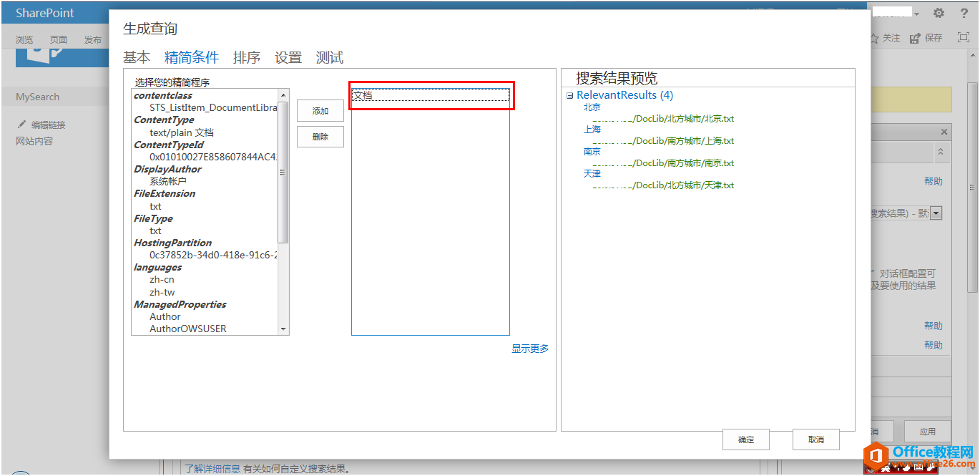Click the 北京.txt result URL
This screenshot has height=476, width=980.
click(663, 119)
